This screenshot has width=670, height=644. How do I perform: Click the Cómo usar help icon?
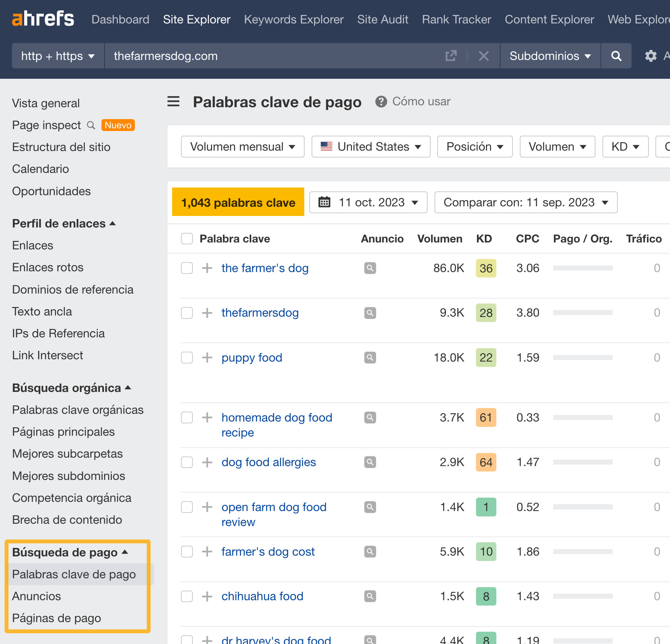pyautogui.click(x=381, y=101)
